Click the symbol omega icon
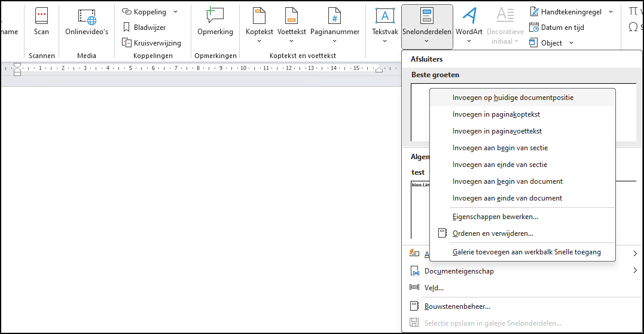644x334 pixels. (633, 27)
